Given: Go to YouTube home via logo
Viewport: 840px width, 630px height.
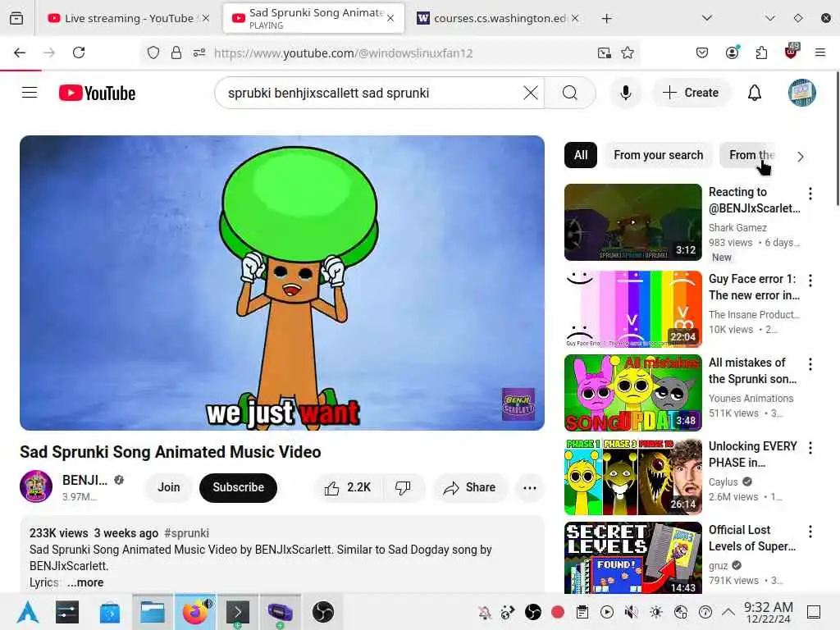Looking at the screenshot, I should tap(97, 94).
